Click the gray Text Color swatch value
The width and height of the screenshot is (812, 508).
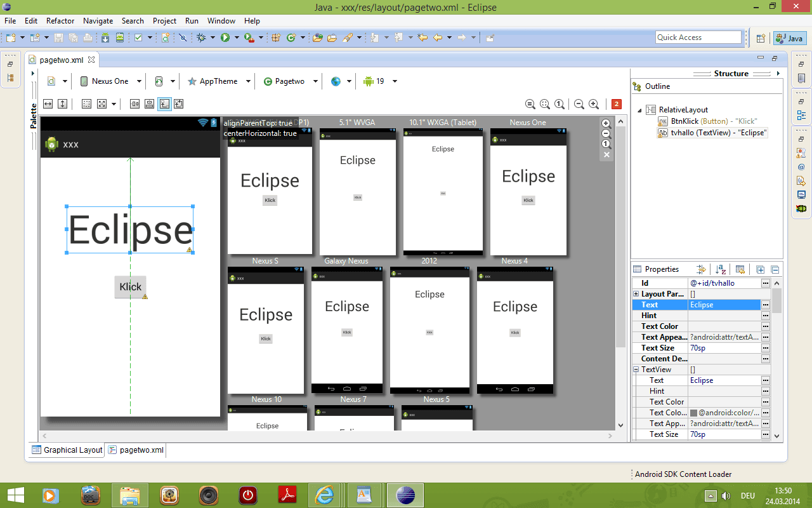694,413
